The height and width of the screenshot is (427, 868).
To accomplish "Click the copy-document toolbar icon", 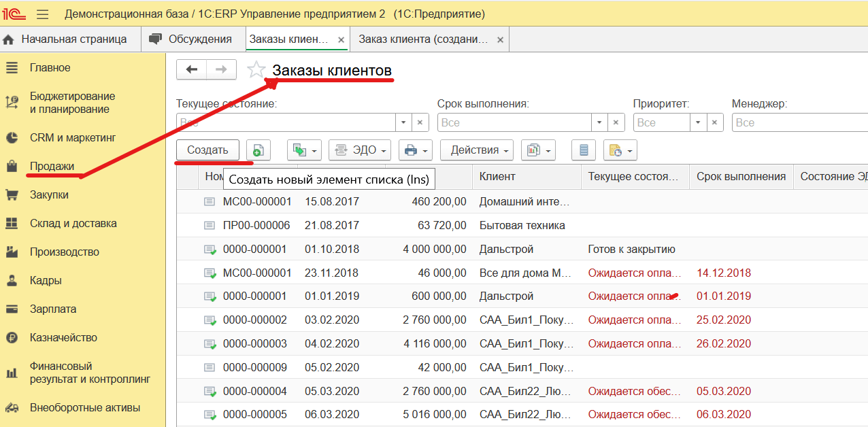I will point(299,150).
